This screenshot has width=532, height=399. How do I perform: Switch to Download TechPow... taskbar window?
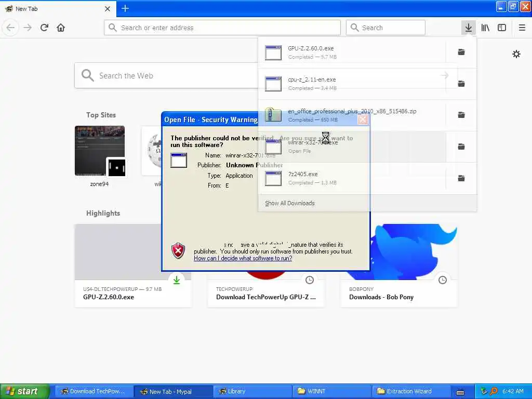(94, 391)
